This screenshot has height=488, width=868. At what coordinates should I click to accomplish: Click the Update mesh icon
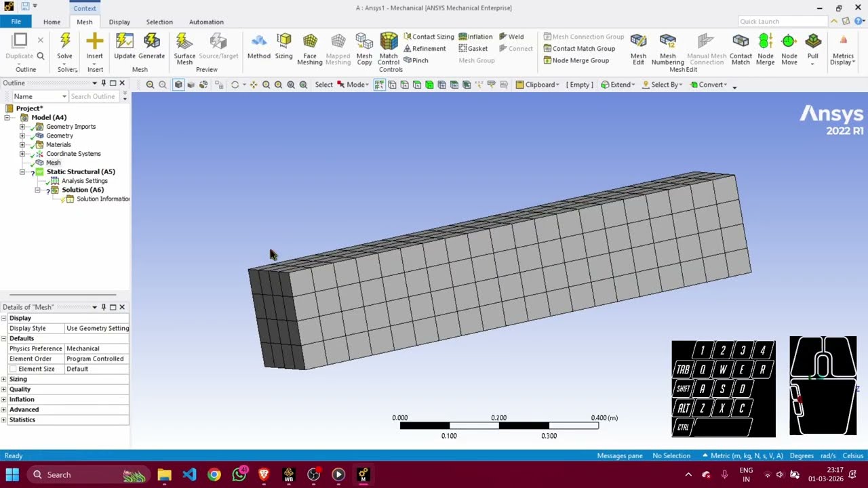click(x=124, y=41)
